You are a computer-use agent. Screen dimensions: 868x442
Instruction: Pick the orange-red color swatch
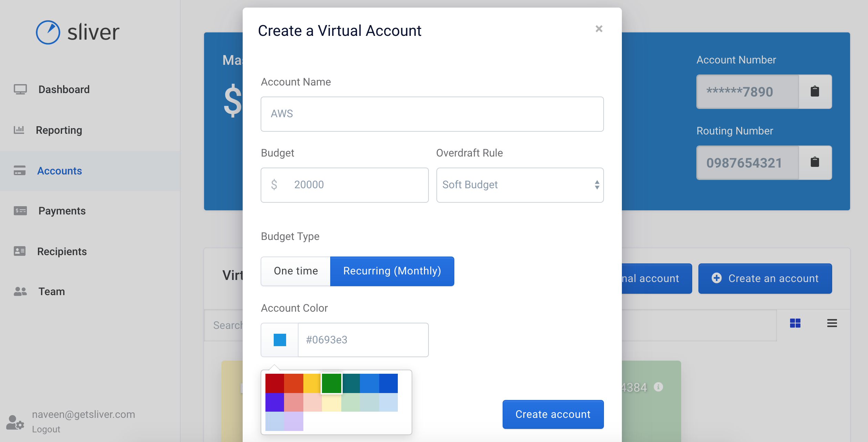pos(294,383)
